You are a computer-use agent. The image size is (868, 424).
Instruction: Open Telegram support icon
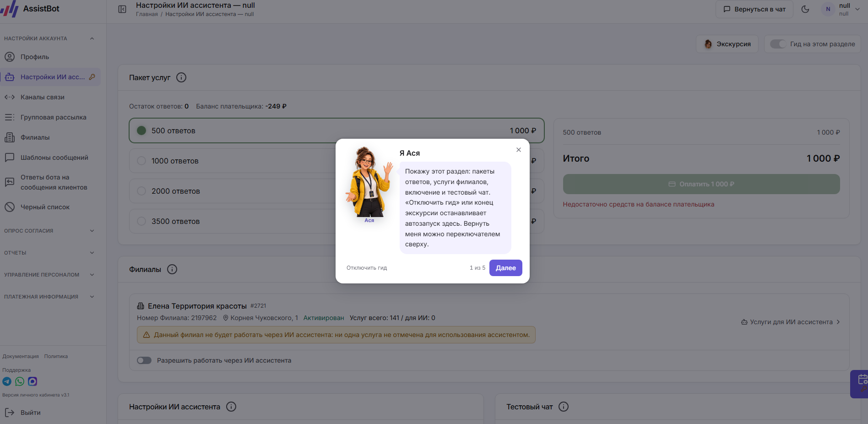pos(7,381)
